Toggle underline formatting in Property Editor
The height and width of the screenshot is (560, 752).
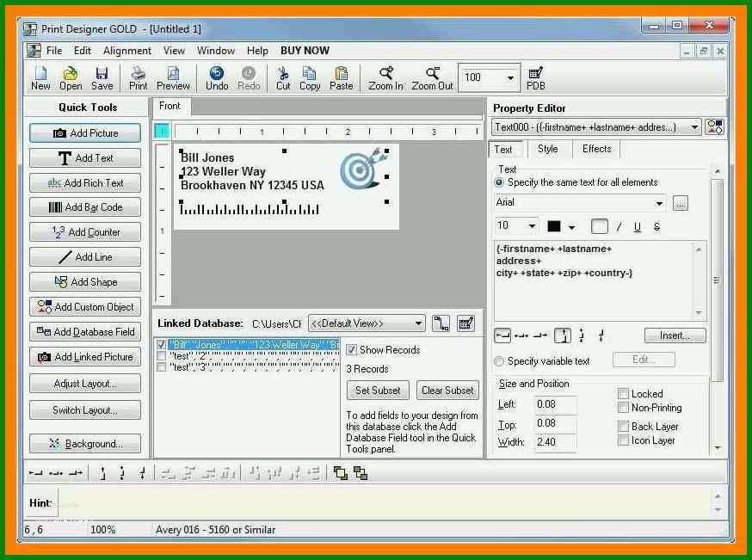click(637, 227)
